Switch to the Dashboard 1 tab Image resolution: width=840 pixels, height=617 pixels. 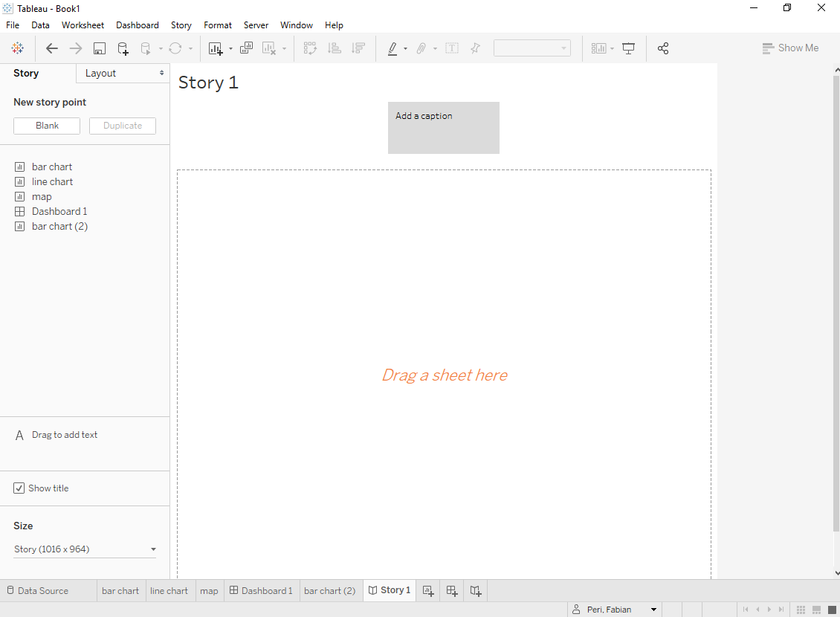[x=262, y=591]
